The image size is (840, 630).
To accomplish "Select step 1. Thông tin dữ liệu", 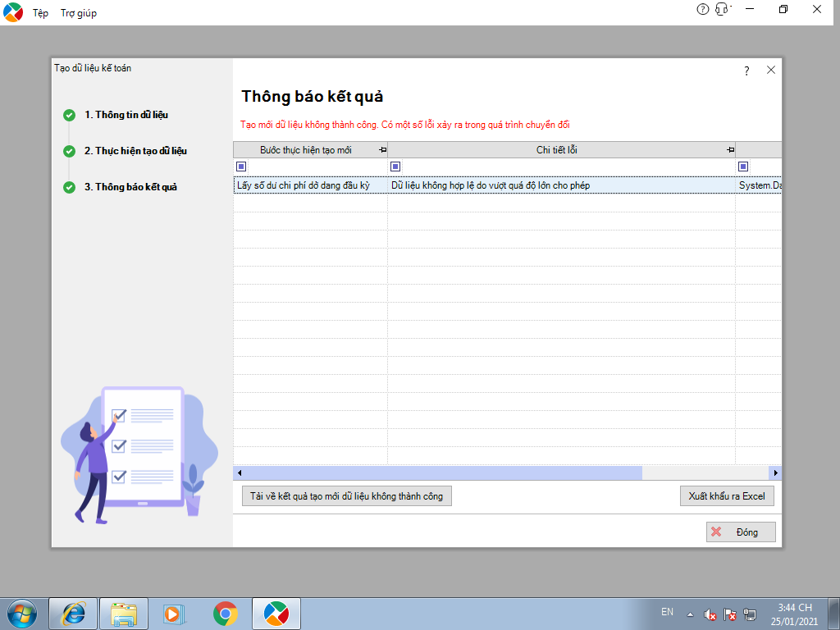I will pos(126,115).
